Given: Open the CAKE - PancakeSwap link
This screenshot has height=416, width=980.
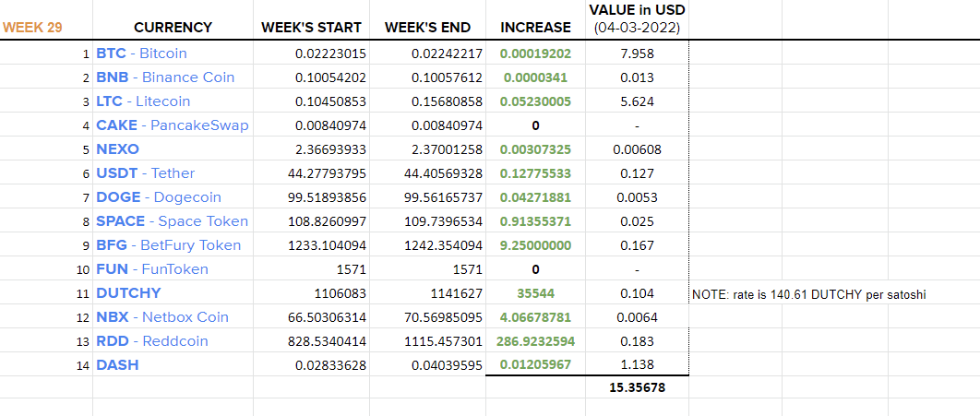Looking at the screenshot, I should 172,125.
